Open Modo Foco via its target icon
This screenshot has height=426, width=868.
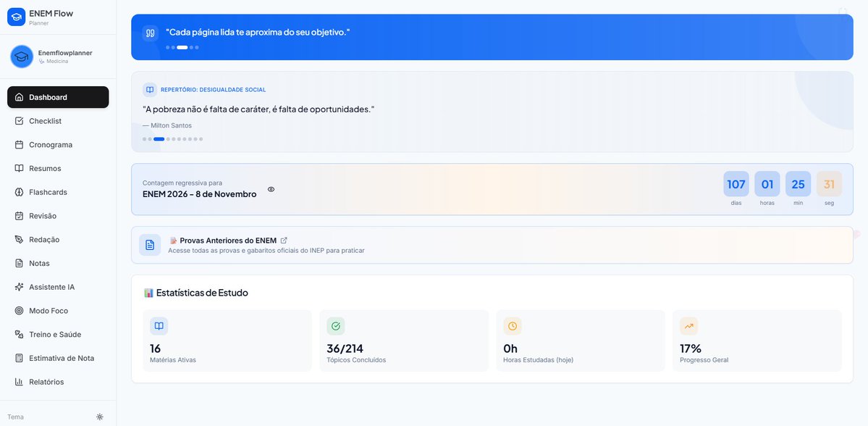click(19, 311)
